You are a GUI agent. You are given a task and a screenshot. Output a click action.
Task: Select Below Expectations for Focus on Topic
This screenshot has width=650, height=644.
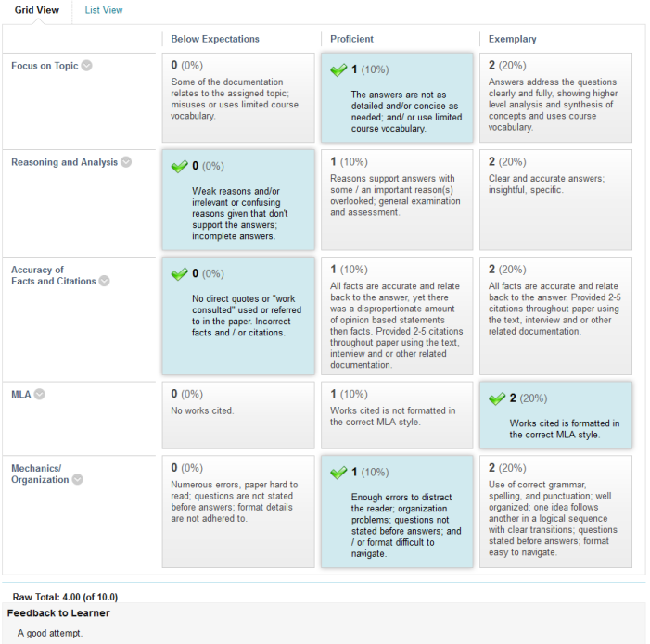(238, 98)
